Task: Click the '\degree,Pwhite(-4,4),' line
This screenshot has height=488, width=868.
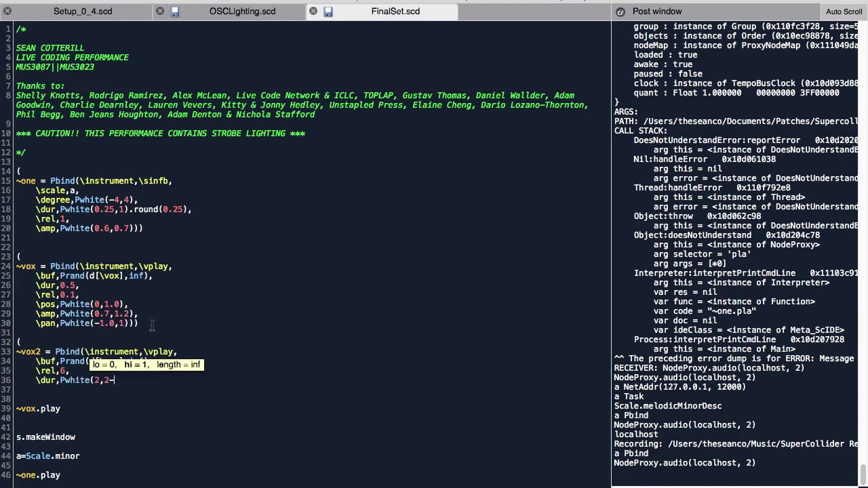Action: [87, 200]
